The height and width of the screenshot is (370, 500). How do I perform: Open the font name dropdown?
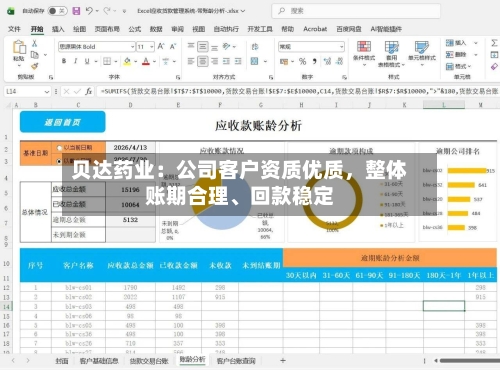click(x=132, y=47)
